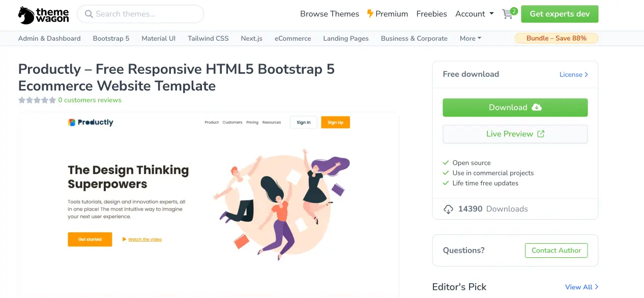644x298 pixels.
Task: Click Get started button in preview
Action: 90,239
